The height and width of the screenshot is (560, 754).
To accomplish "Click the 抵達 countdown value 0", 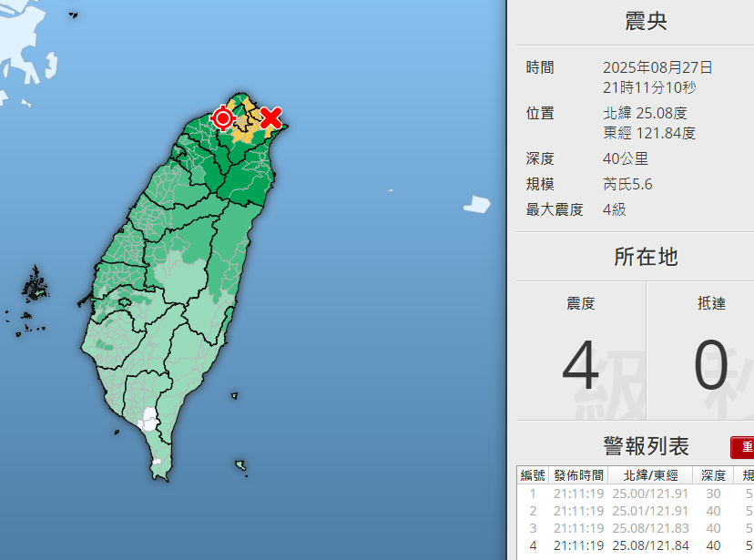I will tap(711, 367).
